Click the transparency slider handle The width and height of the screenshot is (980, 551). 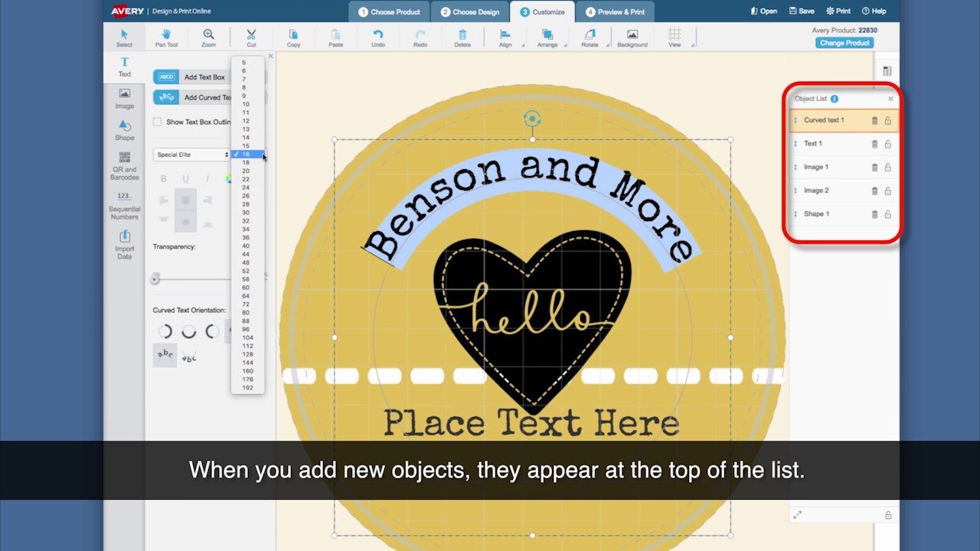[x=155, y=279]
